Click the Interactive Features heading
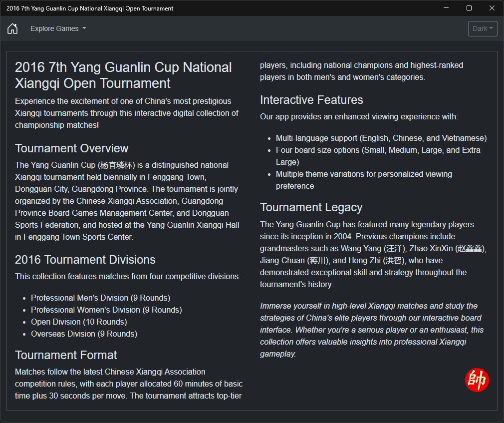The width and height of the screenshot is (504, 423). click(x=311, y=100)
